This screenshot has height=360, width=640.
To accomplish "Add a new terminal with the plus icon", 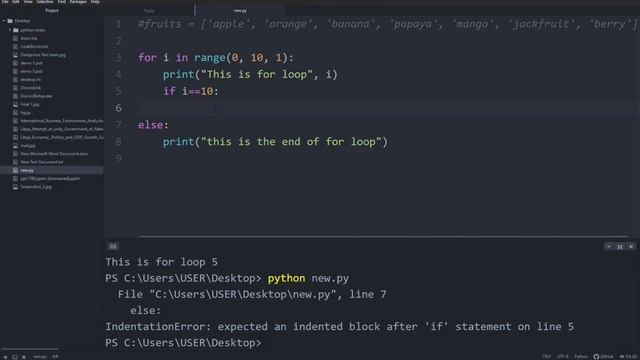I will coord(5,357).
